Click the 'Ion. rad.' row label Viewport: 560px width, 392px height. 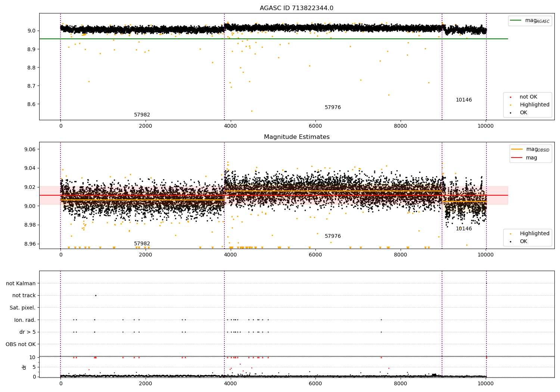tap(25, 320)
